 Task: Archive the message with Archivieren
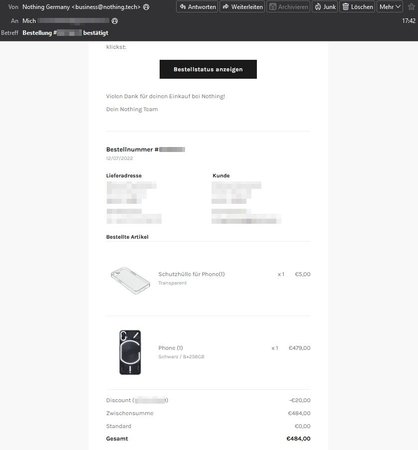coord(288,7)
